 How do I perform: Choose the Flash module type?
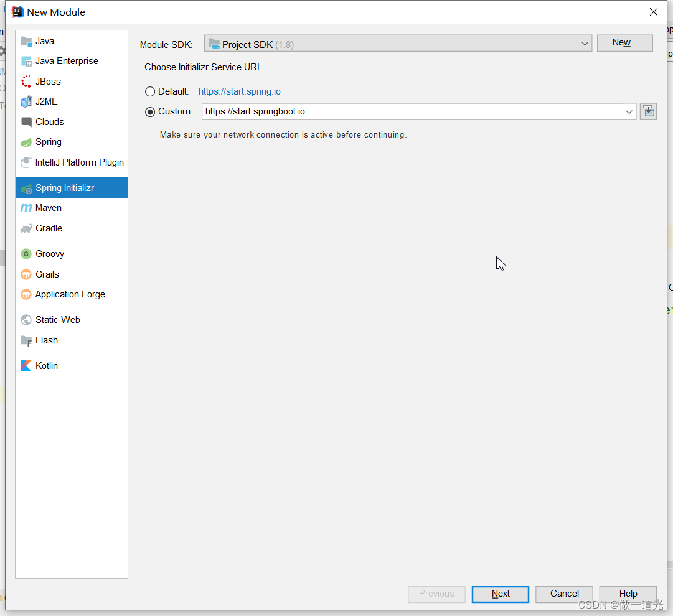(46, 340)
